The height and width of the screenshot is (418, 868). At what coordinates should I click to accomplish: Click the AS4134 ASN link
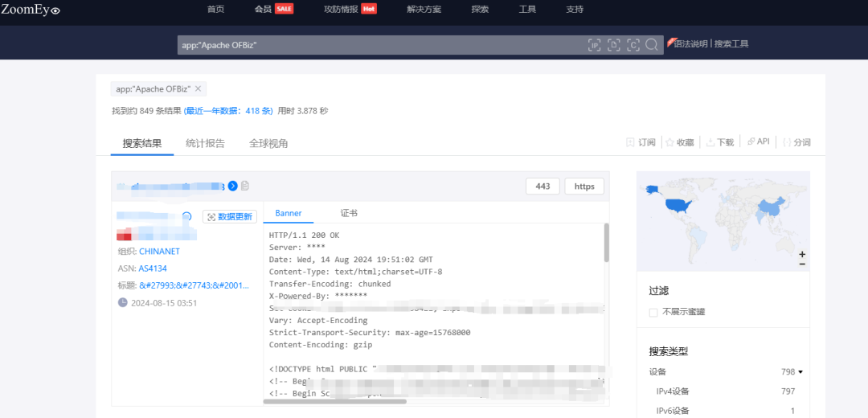pyautogui.click(x=153, y=268)
